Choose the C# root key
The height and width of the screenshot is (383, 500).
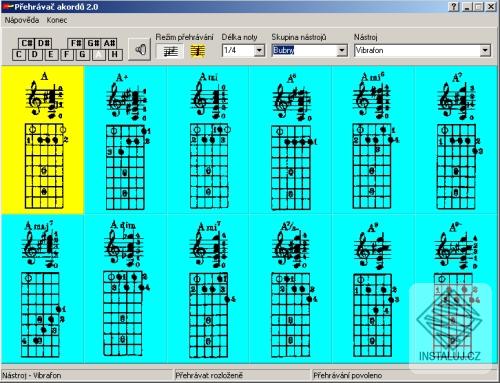tap(27, 43)
